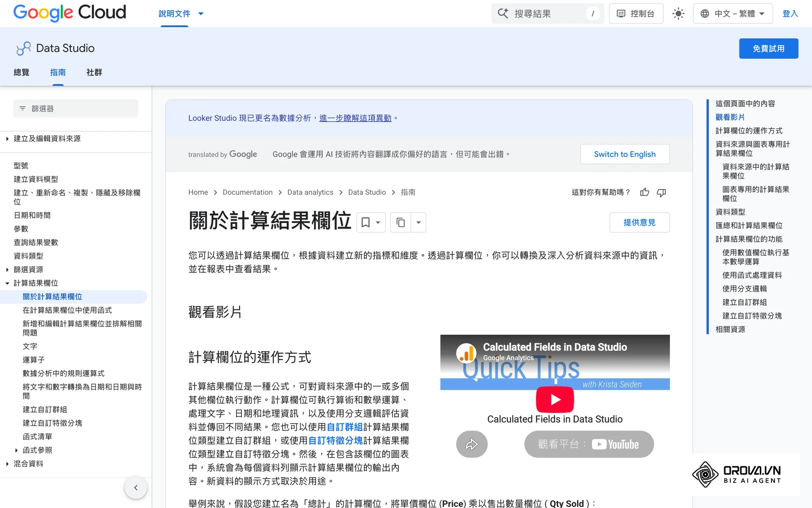
Task: Click Data analytics breadcrumb link
Action: point(310,193)
